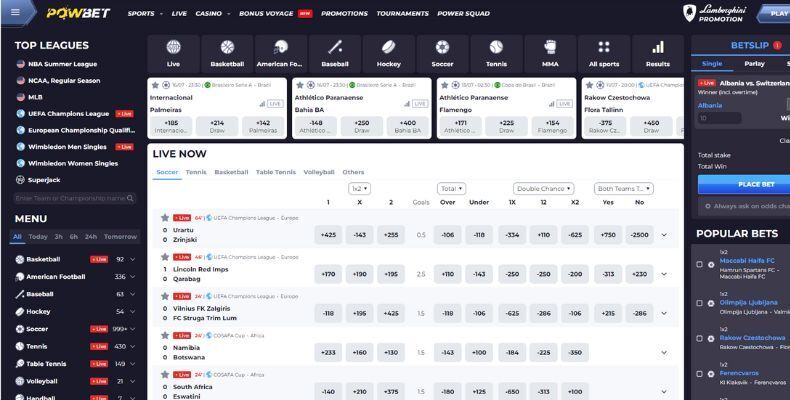Select the Hockey puck icon tile
Viewport: 790px width, 400px height.
pos(388,54)
